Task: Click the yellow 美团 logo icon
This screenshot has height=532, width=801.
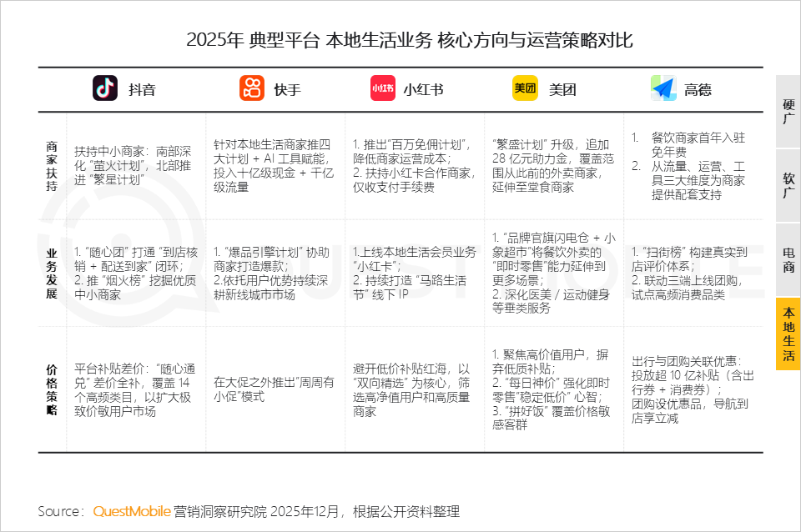Action: (524, 88)
